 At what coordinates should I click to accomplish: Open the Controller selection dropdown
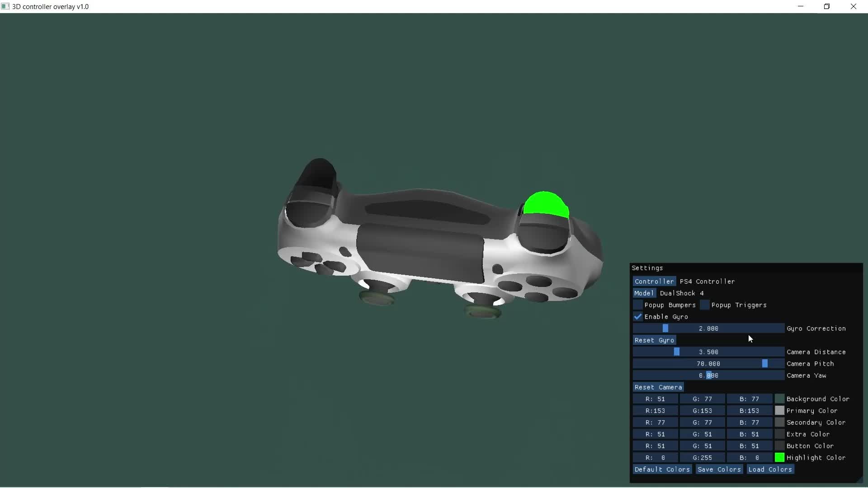coord(654,282)
